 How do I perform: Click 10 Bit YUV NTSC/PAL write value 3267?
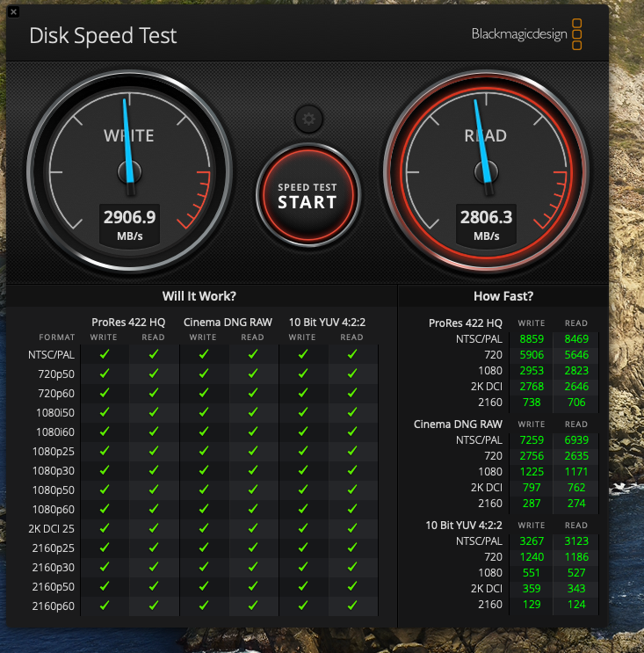pos(532,541)
